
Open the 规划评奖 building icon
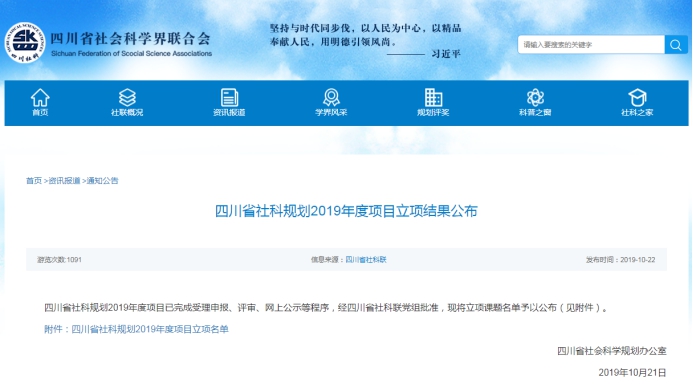(433, 97)
